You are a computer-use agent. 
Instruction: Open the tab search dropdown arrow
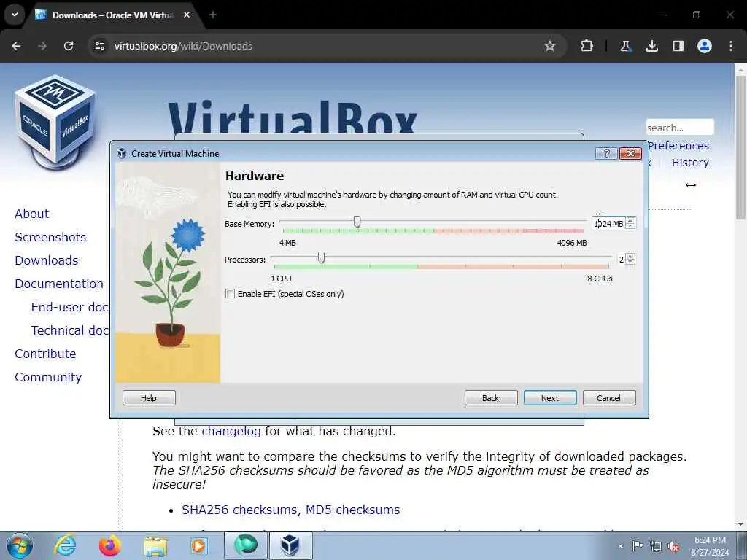[15, 15]
